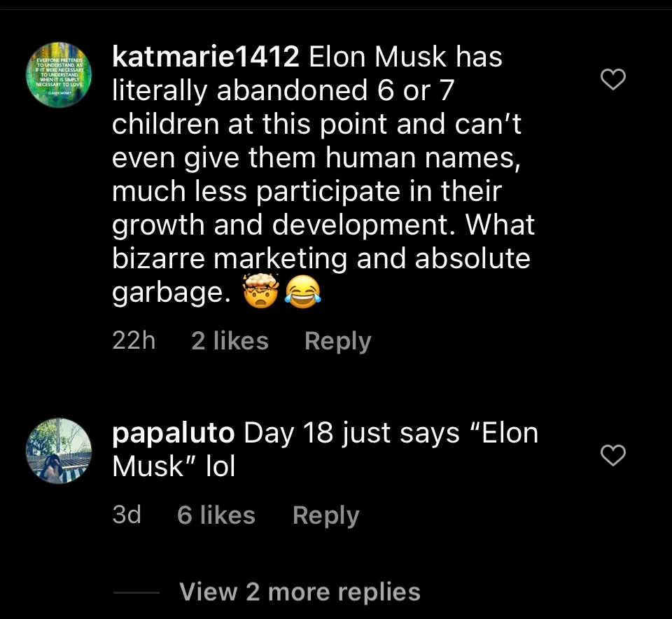Open '6 likes' on papaluto's comment
Screen dimensions: 672x619
tap(216, 515)
